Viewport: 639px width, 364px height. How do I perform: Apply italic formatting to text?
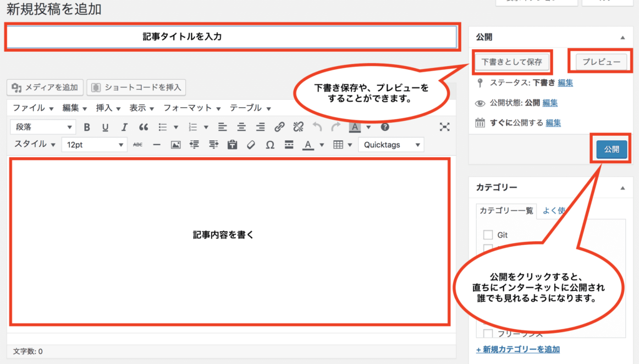124,127
